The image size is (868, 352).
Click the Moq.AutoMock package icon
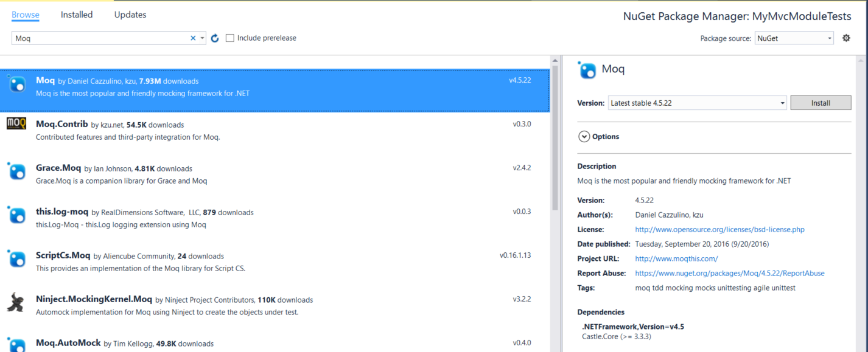(16, 345)
